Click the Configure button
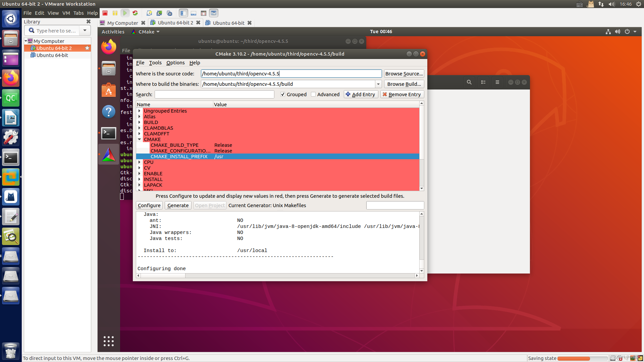 click(149, 205)
